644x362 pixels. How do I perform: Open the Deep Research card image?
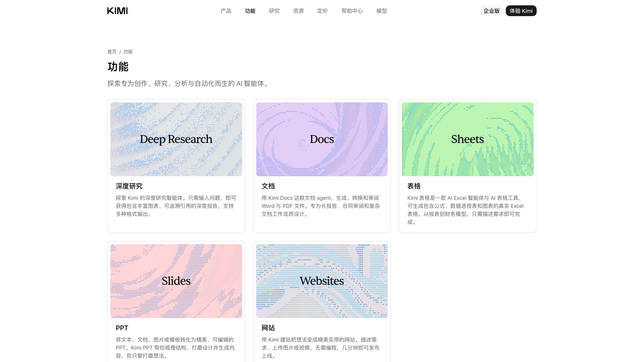click(176, 139)
